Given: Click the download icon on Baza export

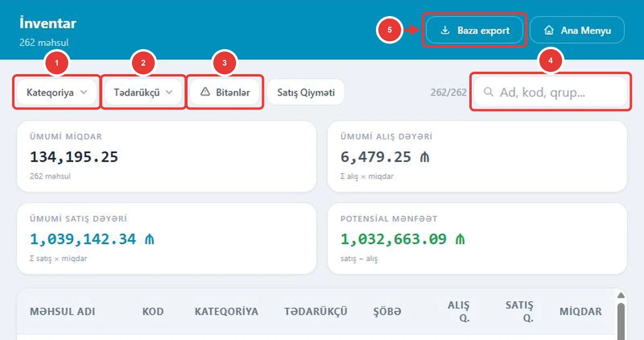Looking at the screenshot, I should point(445,30).
